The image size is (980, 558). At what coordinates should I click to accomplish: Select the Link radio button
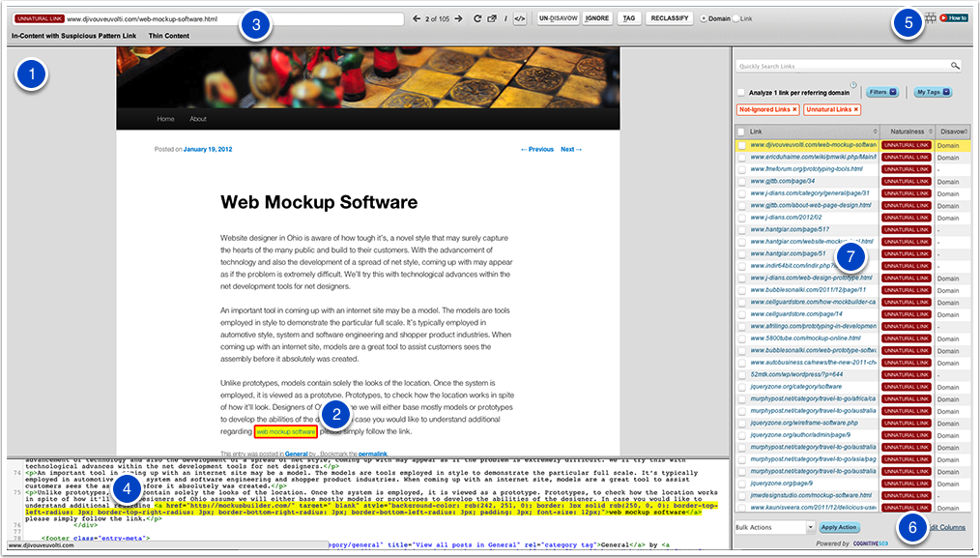click(735, 18)
